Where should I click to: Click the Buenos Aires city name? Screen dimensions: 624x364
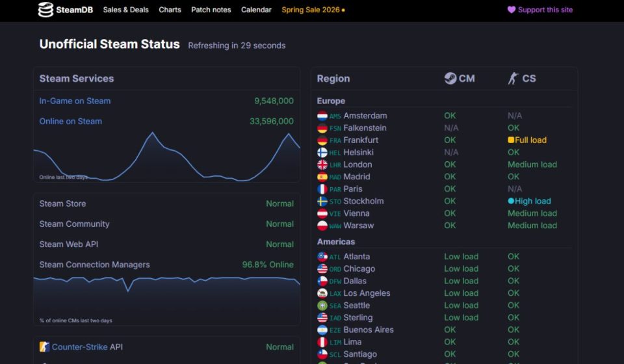coord(369,330)
